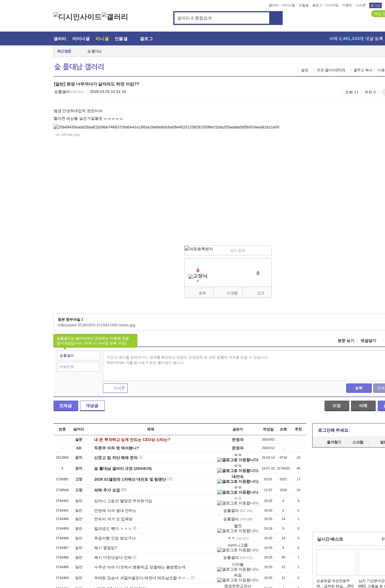Viewport: 385px width, 588px height.
Task: Open gallog icon for 대깐숙 in post list
Action: coord(220,482)
